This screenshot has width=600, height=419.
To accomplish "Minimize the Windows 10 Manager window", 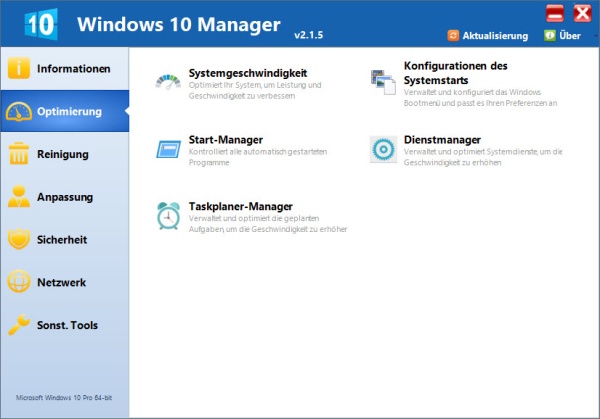I will (x=555, y=13).
